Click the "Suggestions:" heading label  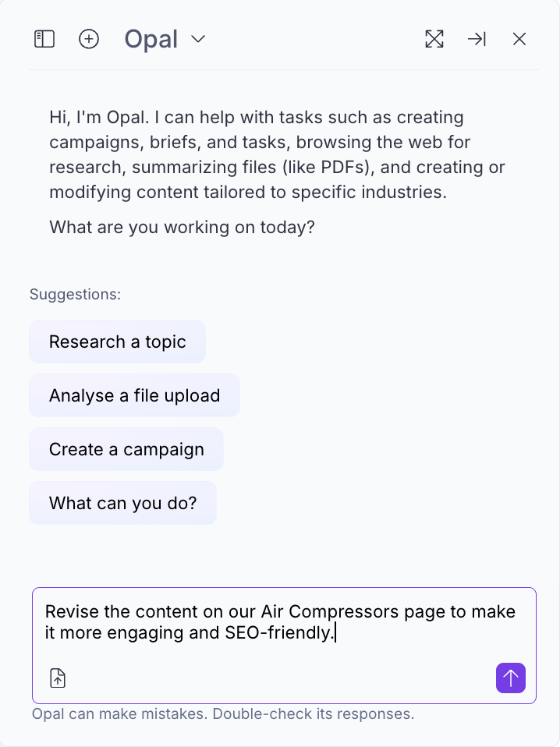click(x=75, y=295)
